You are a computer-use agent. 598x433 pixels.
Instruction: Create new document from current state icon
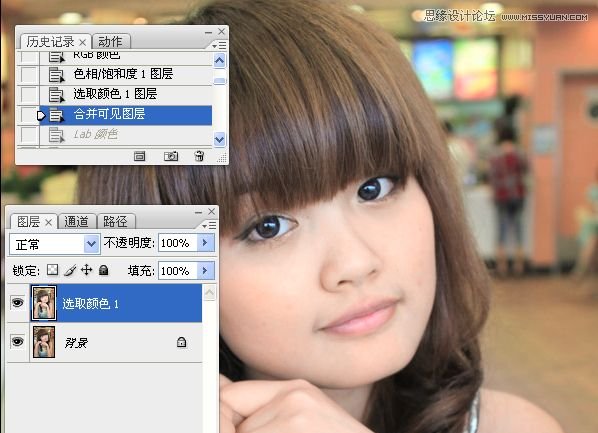[x=140, y=156]
